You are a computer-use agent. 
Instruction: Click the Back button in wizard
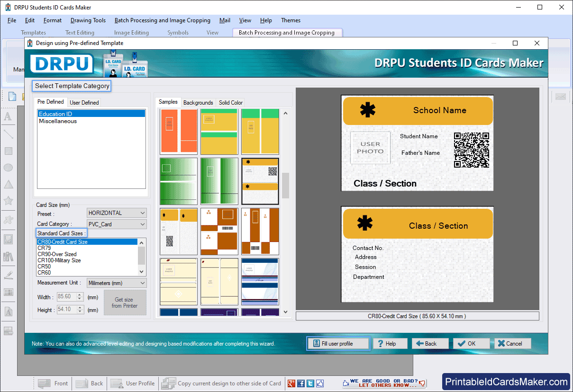click(430, 344)
